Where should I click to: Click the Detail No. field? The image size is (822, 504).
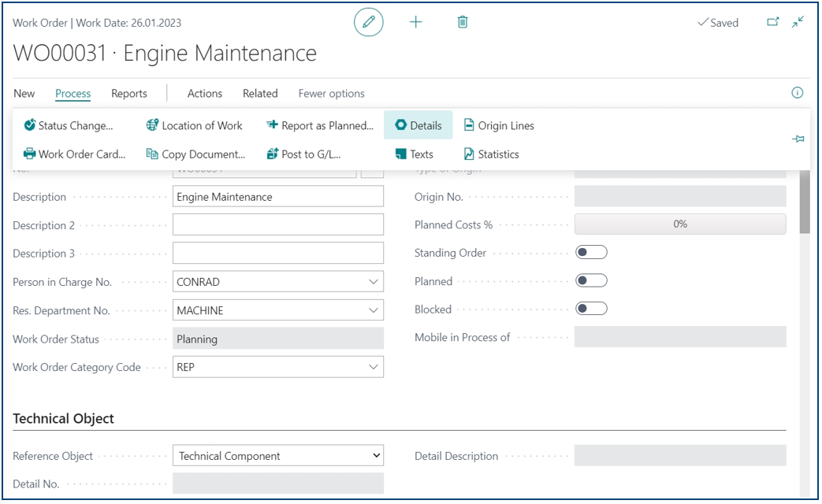tap(278, 483)
